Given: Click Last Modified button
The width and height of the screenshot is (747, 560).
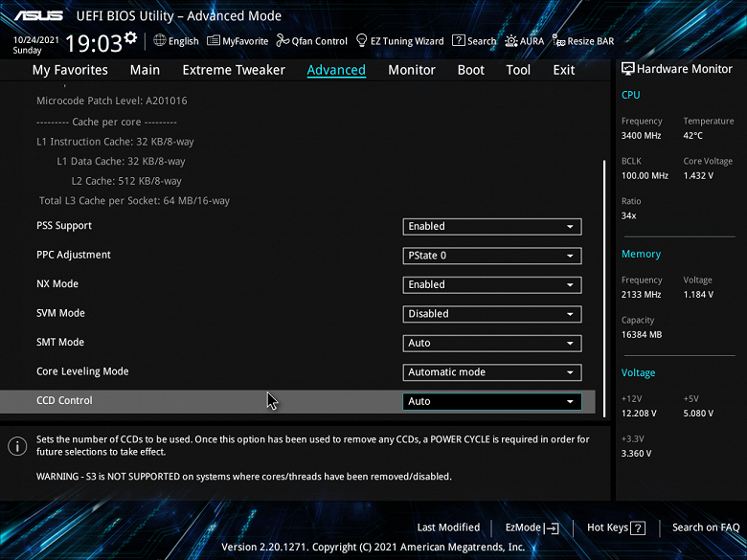Looking at the screenshot, I should coord(448,527).
